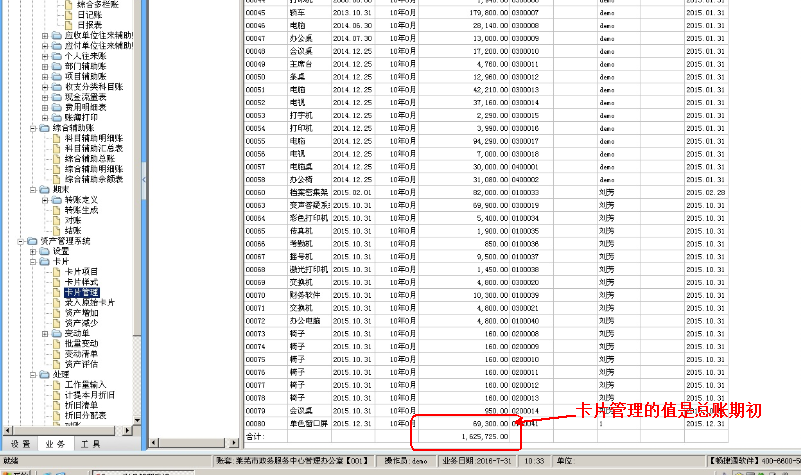Click the 资产管理系统 folder icon
The image size is (801, 475).
32,241
